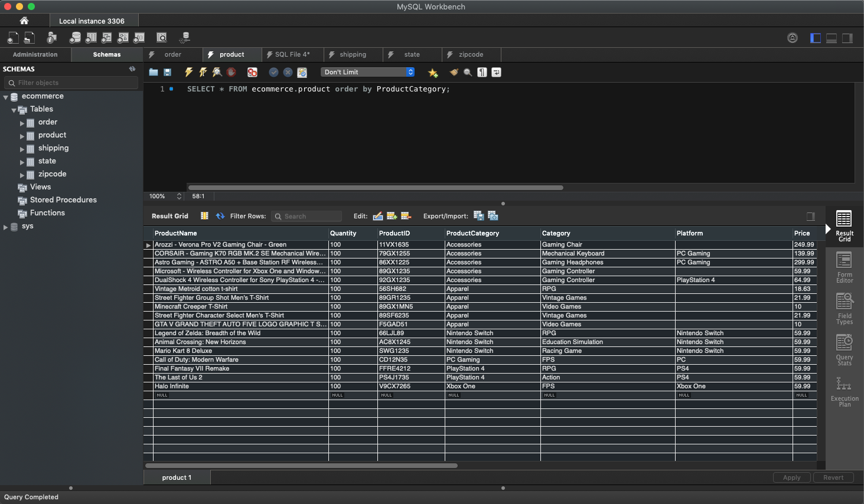Save the script with floppy disk icon
Viewport: 864px width, 504px height.
click(x=168, y=72)
